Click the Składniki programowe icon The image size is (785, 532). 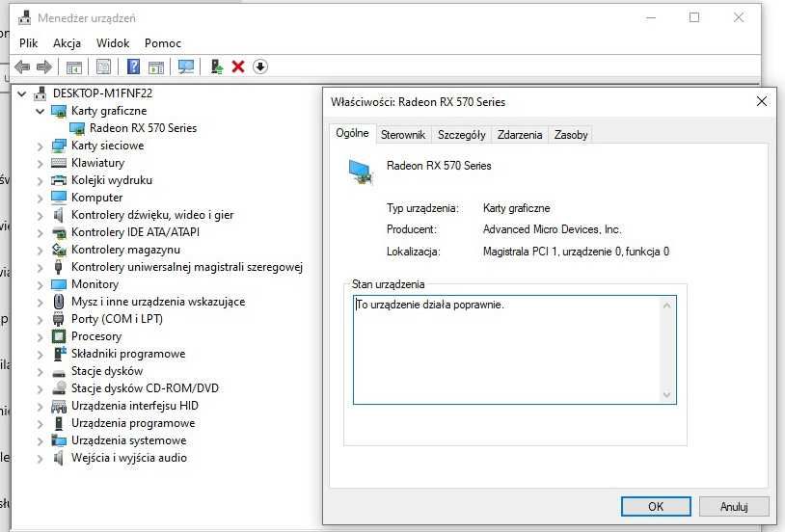[x=59, y=354]
